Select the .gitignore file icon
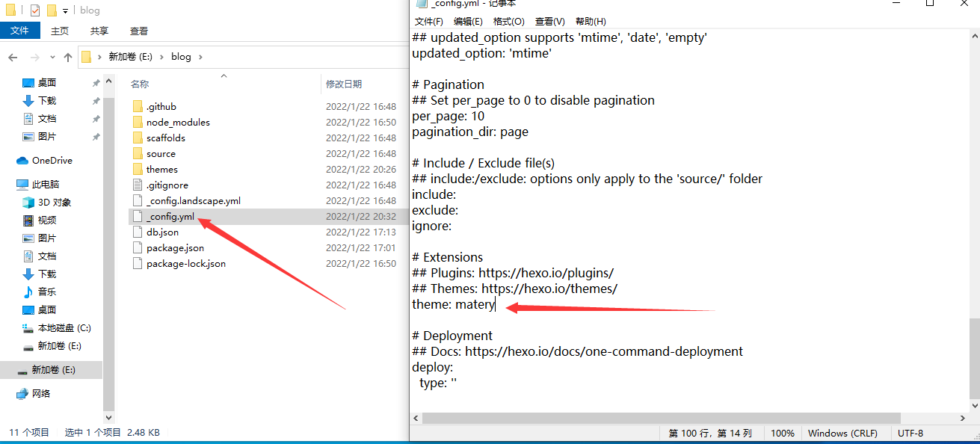This screenshot has height=444, width=980. (x=137, y=185)
